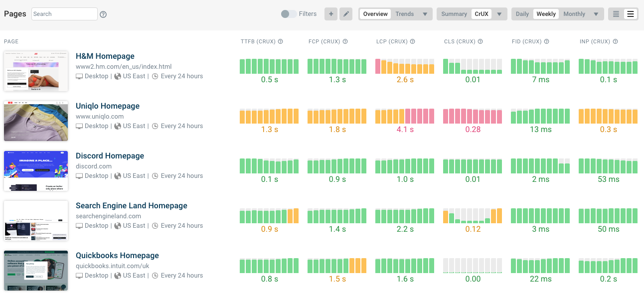The height and width of the screenshot is (296, 644).
Task: Switch to compact list view icon
Action: point(616,14)
